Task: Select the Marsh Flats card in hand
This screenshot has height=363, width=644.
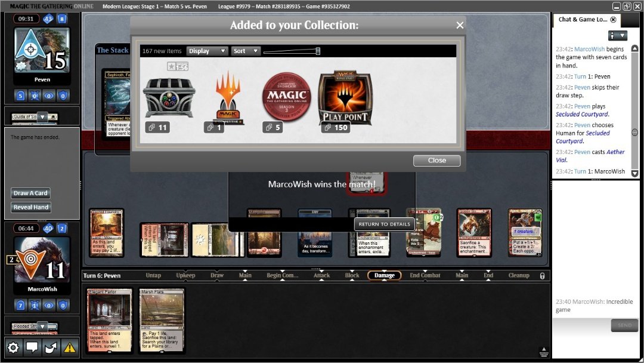Action: (x=162, y=321)
